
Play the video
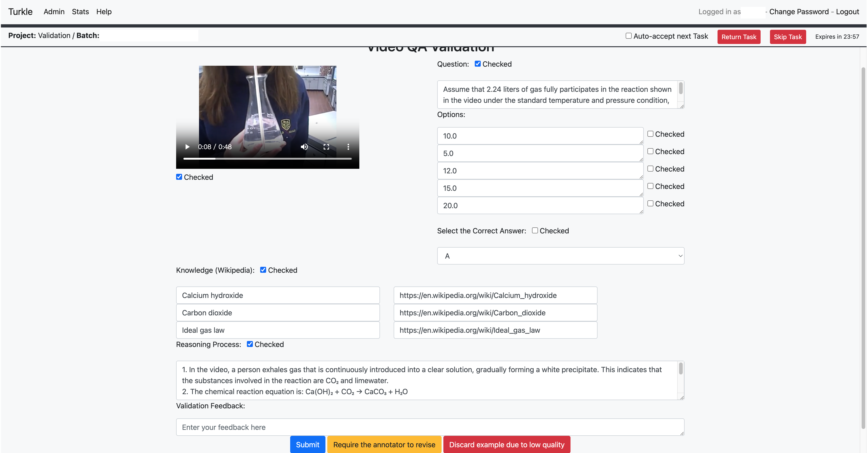(187, 147)
